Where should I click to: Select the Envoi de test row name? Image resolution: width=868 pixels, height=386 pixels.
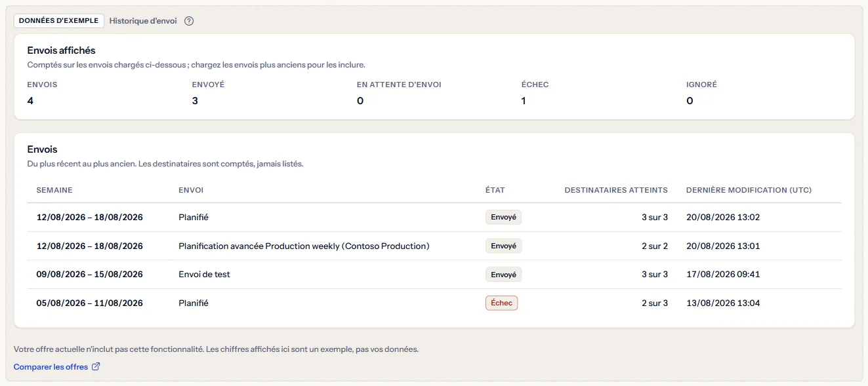[204, 275]
